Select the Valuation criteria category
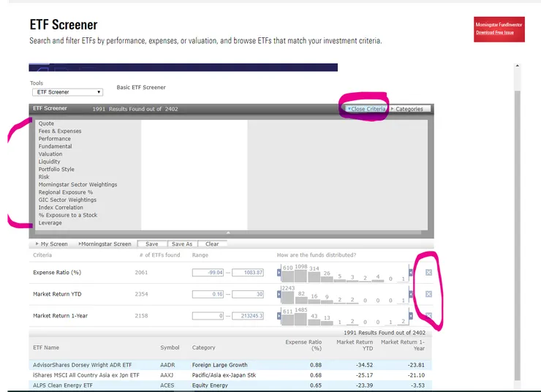The height and width of the screenshot is (392, 541). point(50,154)
